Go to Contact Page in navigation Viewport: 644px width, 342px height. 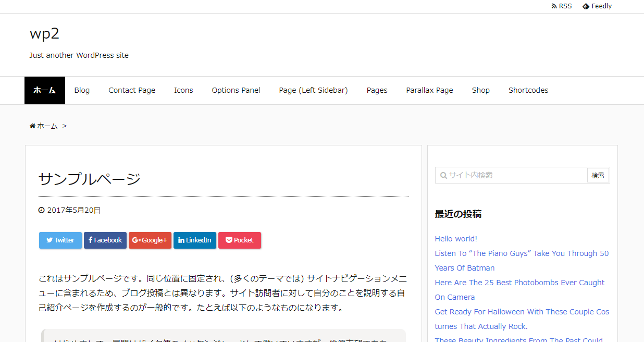(x=132, y=90)
